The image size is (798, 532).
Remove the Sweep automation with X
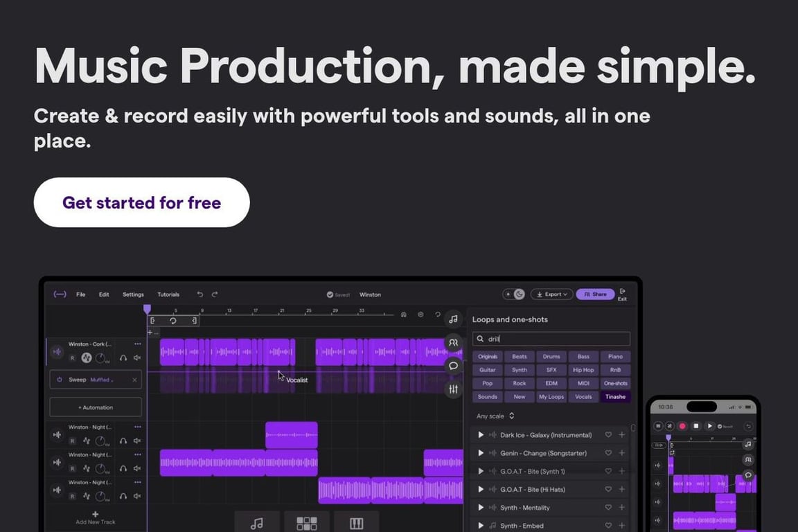coord(134,380)
